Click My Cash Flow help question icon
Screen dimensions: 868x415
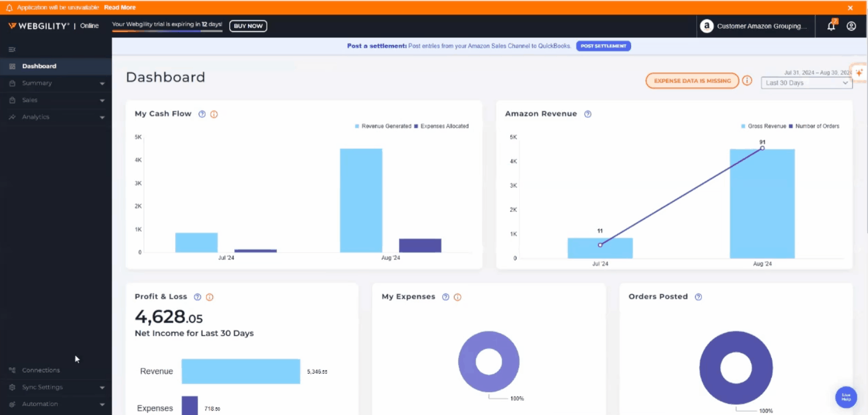point(202,114)
